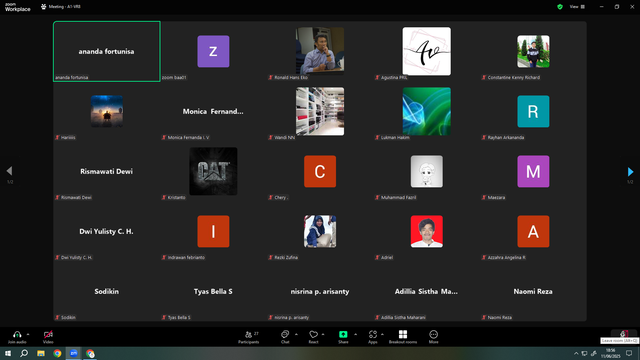The image size is (640, 360).
Task: Select Naomi Reza name tile
Action: pyautogui.click(x=533, y=291)
